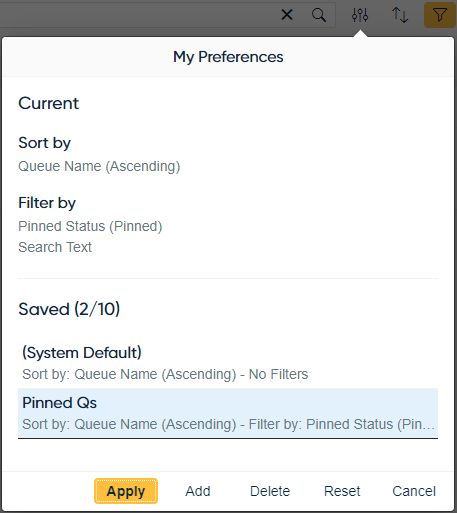
Task: Select the (System Default) saved preference
Action: click(x=228, y=363)
